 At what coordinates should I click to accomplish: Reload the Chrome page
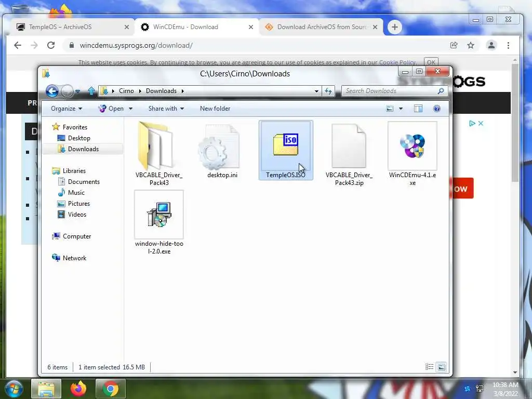[51, 45]
